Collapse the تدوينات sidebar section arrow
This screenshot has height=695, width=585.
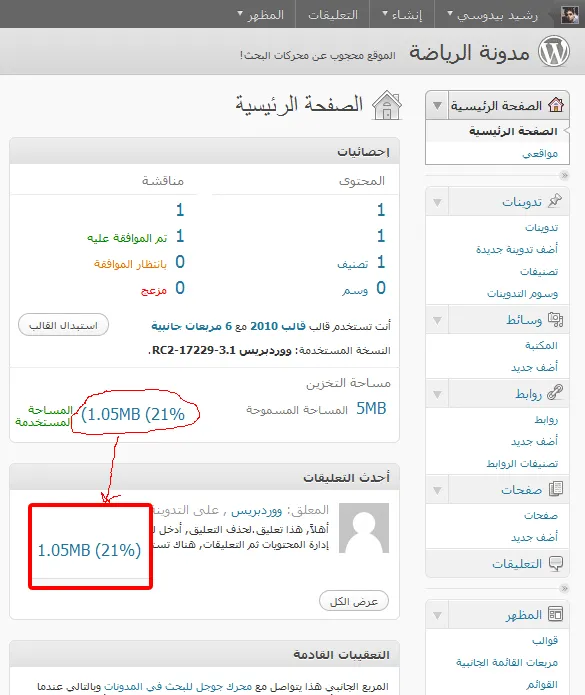pyautogui.click(x=437, y=202)
